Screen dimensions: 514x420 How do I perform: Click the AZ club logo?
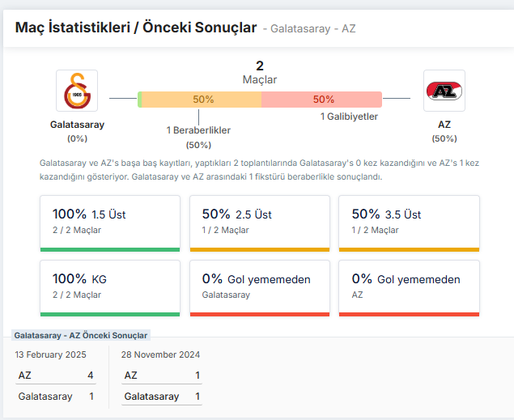coord(444,91)
